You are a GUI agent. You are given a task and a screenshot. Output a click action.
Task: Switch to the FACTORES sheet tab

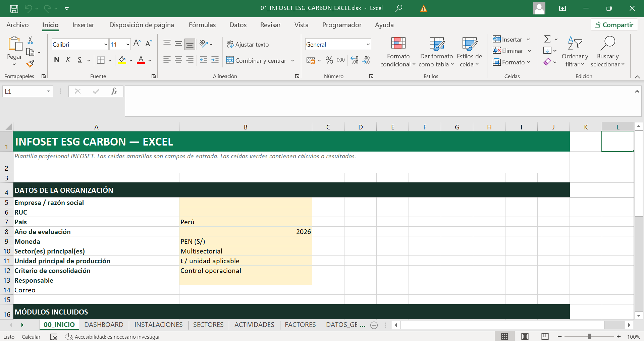point(300,325)
